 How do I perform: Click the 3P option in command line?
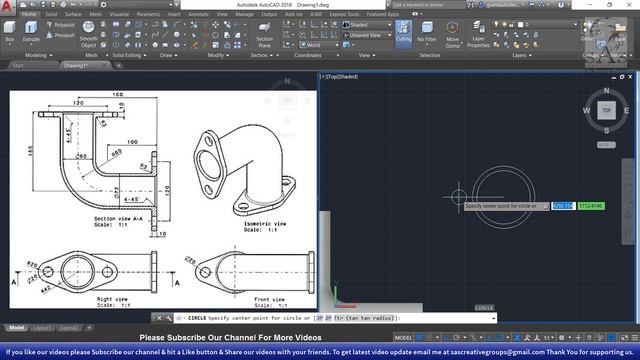pos(320,318)
